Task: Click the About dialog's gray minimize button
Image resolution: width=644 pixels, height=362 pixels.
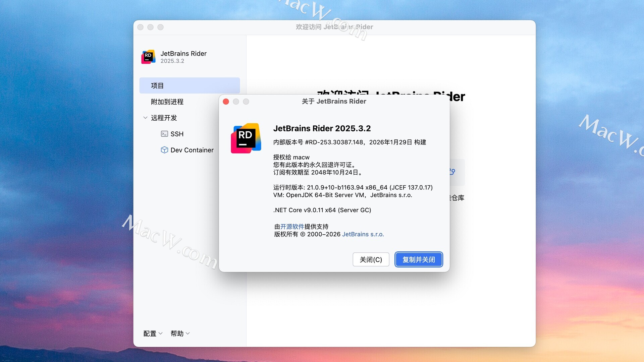Action: coord(236,102)
